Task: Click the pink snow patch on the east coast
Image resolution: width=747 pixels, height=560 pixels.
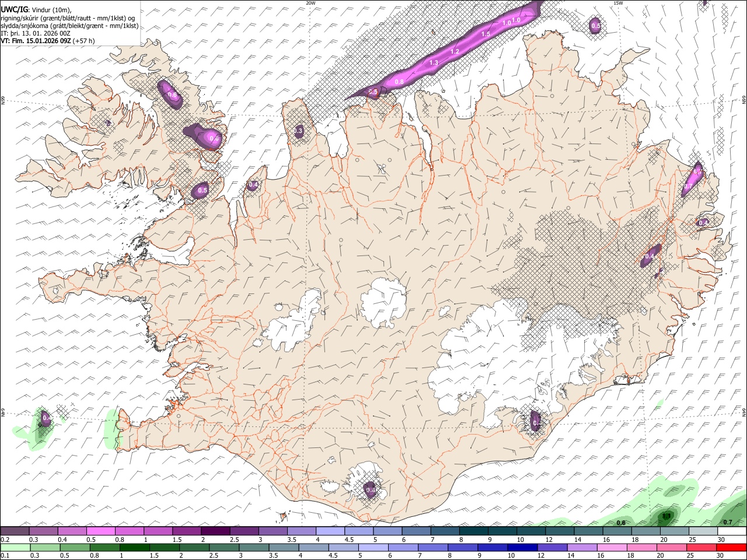Action: click(x=692, y=180)
